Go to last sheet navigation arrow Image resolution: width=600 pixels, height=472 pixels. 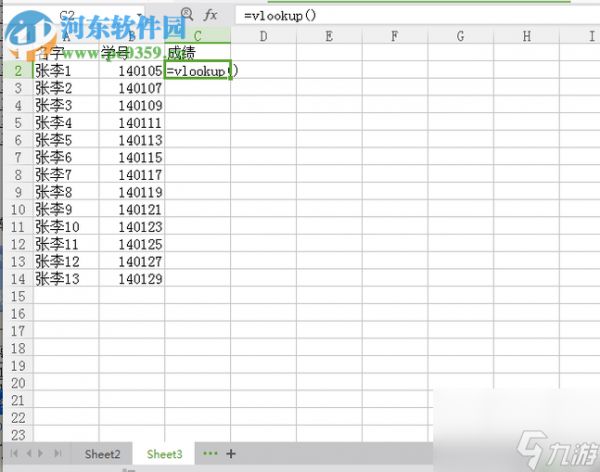58,454
